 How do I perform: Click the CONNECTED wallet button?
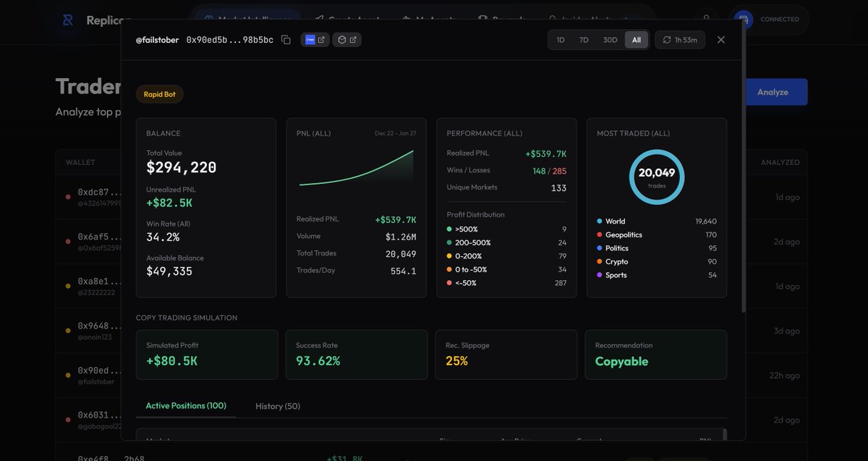(x=769, y=20)
